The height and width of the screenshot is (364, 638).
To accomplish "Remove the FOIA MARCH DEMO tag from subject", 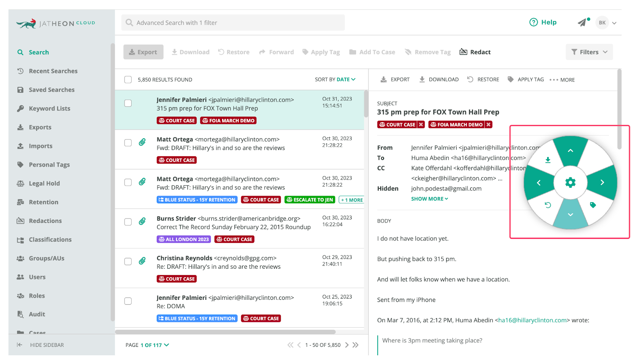I will 488,125.
